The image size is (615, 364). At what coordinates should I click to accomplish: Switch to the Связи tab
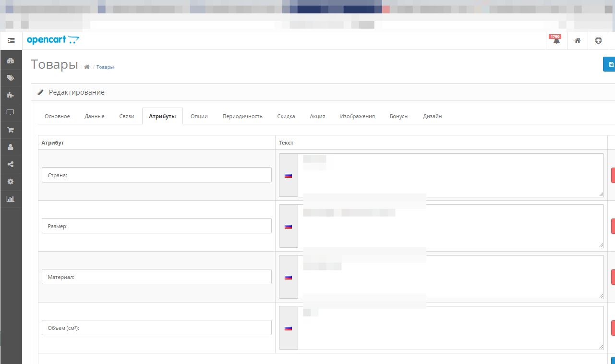(127, 116)
